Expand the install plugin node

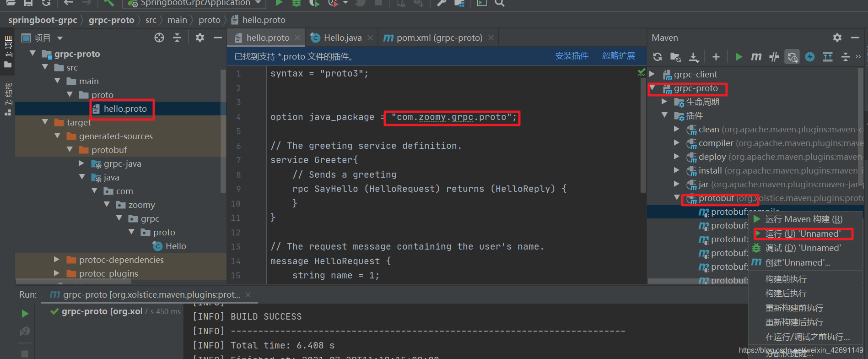tap(677, 170)
